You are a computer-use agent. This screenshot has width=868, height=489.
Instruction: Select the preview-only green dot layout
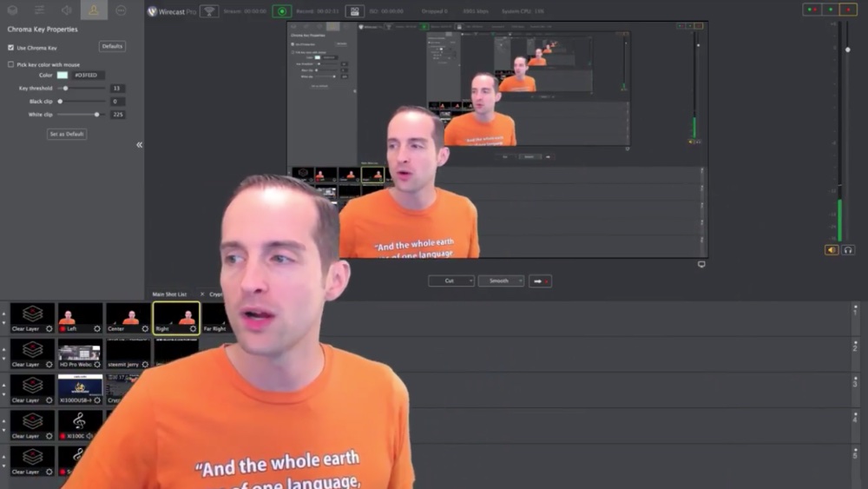coord(831,10)
